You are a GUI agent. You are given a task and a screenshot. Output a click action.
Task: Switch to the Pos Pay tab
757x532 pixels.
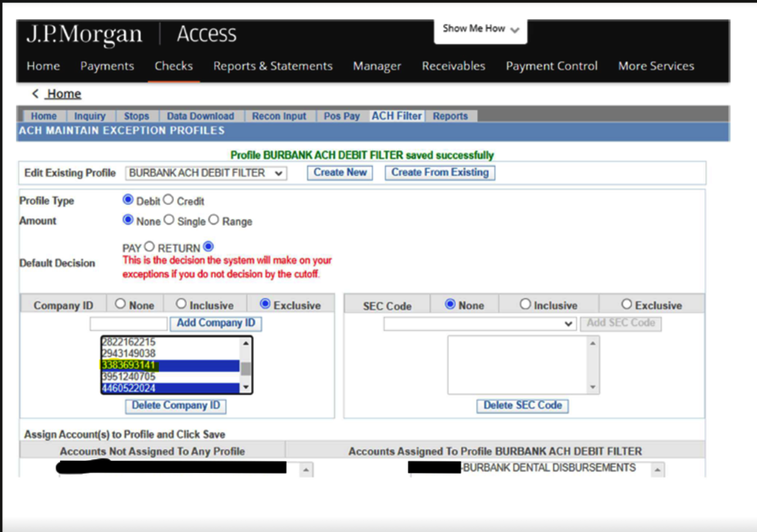point(342,115)
